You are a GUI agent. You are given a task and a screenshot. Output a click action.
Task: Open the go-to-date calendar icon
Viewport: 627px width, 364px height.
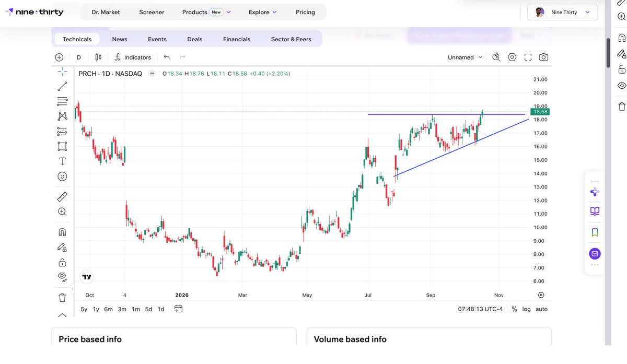[x=178, y=309]
